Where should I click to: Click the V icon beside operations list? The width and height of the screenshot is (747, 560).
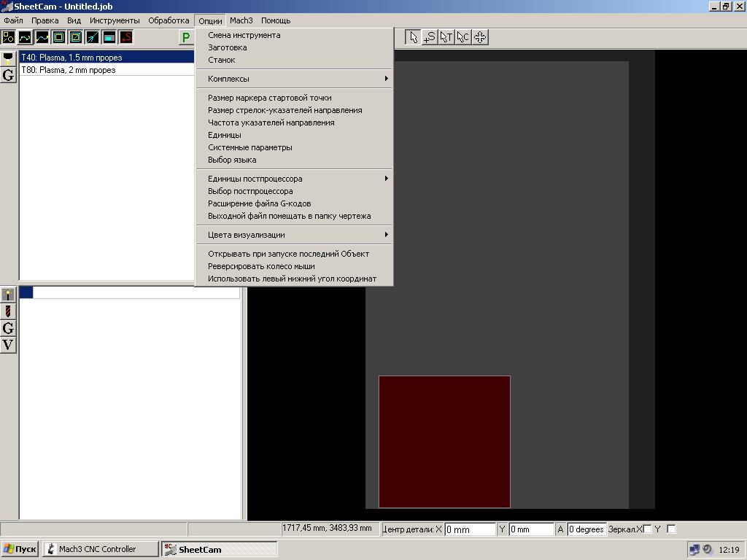(8, 345)
